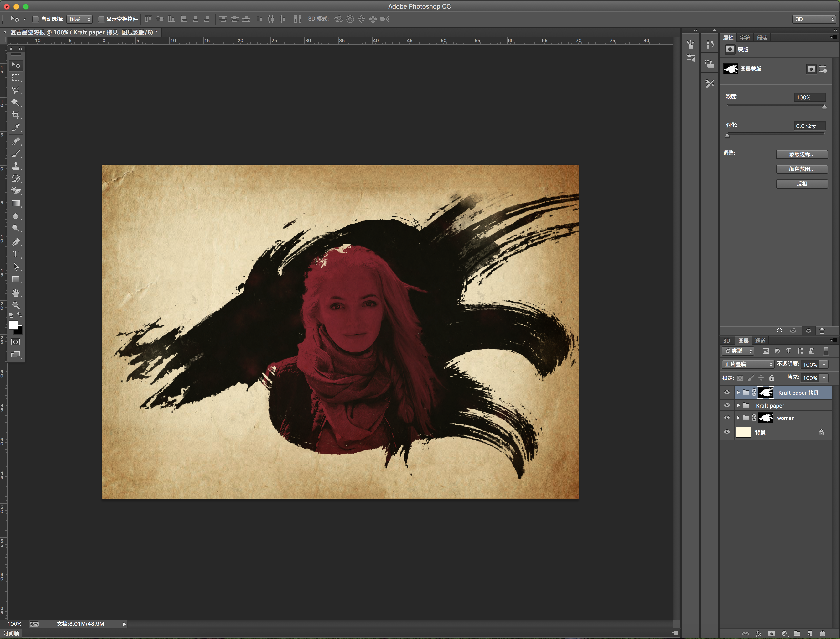
Task: Select the Pen tool
Action: (x=16, y=242)
